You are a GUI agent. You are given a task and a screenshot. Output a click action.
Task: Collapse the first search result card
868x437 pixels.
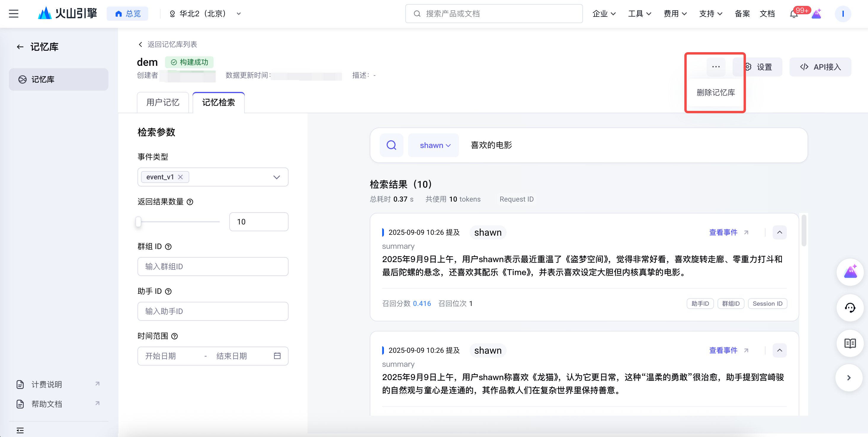pyautogui.click(x=779, y=232)
